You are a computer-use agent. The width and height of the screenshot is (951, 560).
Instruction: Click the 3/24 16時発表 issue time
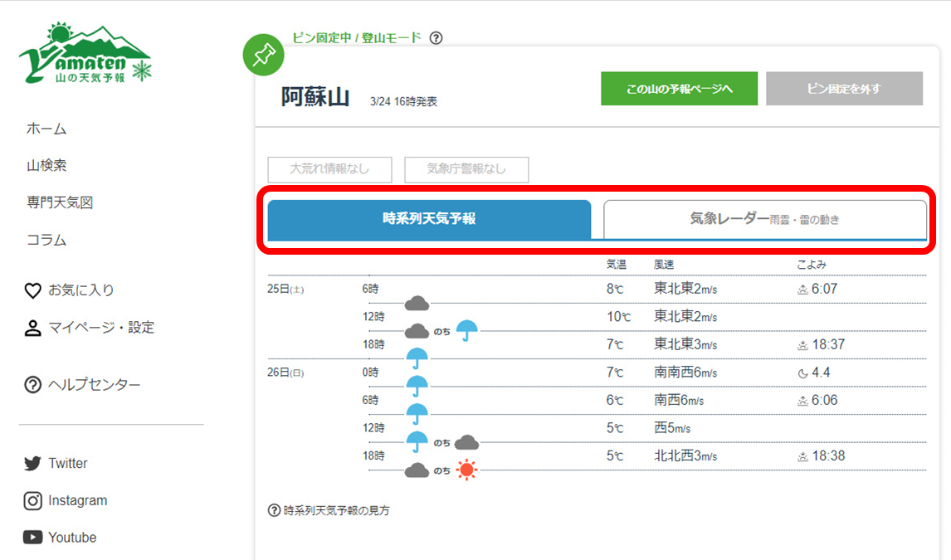click(x=403, y=102)
